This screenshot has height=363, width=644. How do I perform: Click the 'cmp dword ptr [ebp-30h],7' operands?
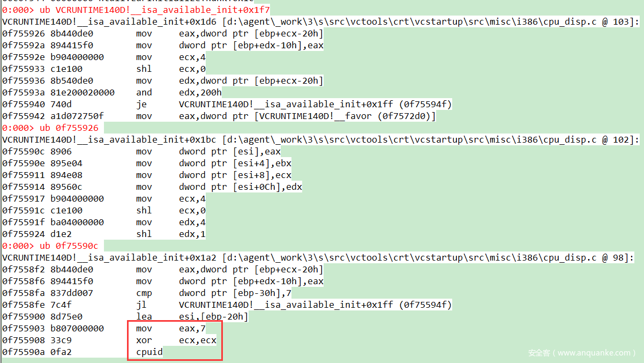pyautogui.click(x=235, y=293)
